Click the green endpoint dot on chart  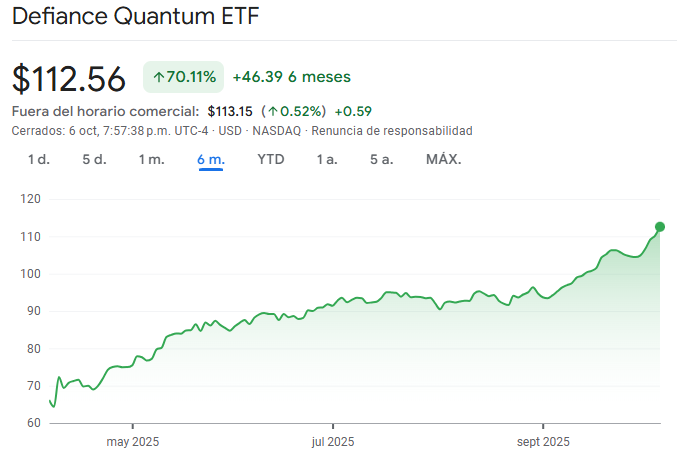pos(660,226)
